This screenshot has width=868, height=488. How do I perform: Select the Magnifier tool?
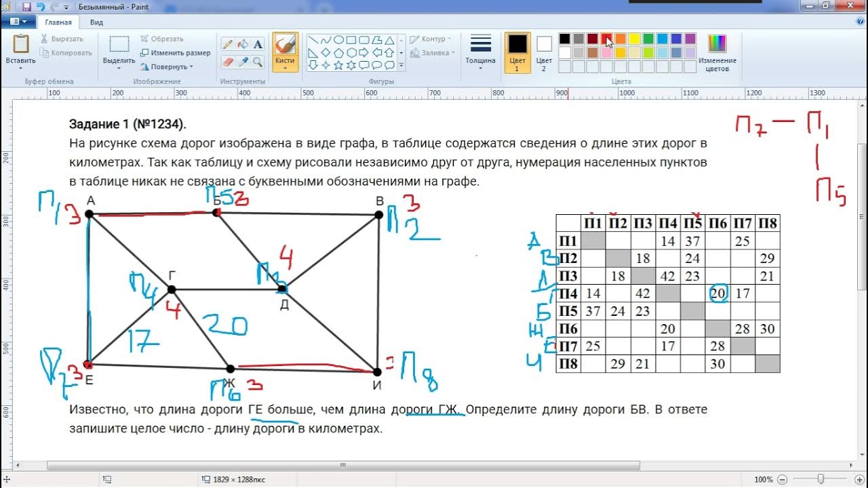click(258, 62)
